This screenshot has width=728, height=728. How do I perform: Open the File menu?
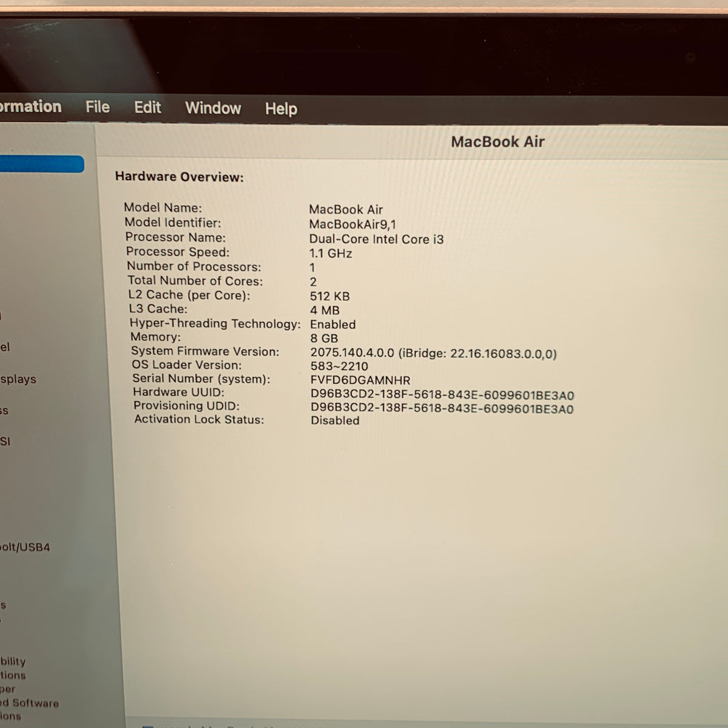[x=98, y=107]
